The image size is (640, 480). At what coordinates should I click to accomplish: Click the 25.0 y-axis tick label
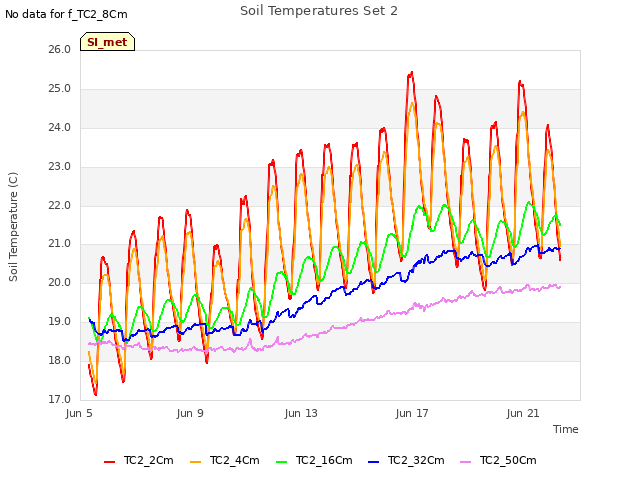tap(60, 89)
